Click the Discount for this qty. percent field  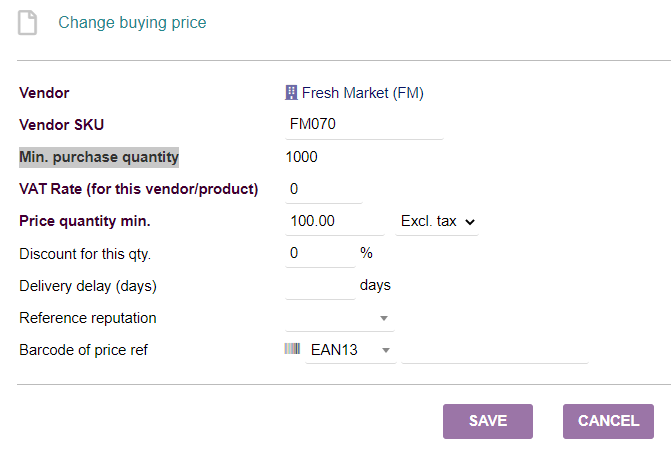click(320, 253)
